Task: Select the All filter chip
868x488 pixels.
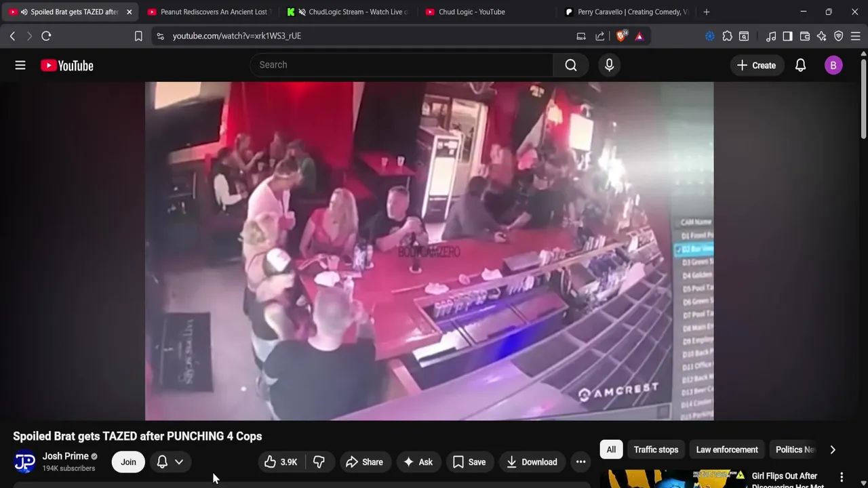Action: pos(611,449)
